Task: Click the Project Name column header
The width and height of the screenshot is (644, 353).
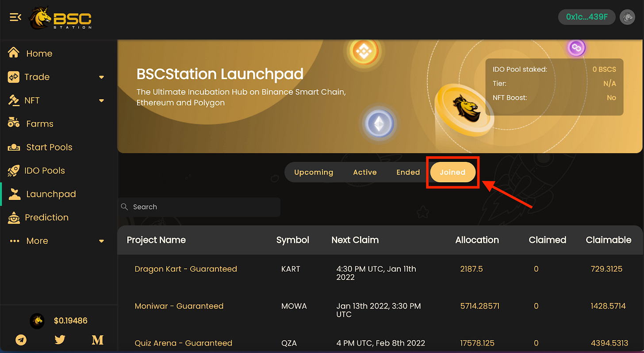Action: [156, 240]
